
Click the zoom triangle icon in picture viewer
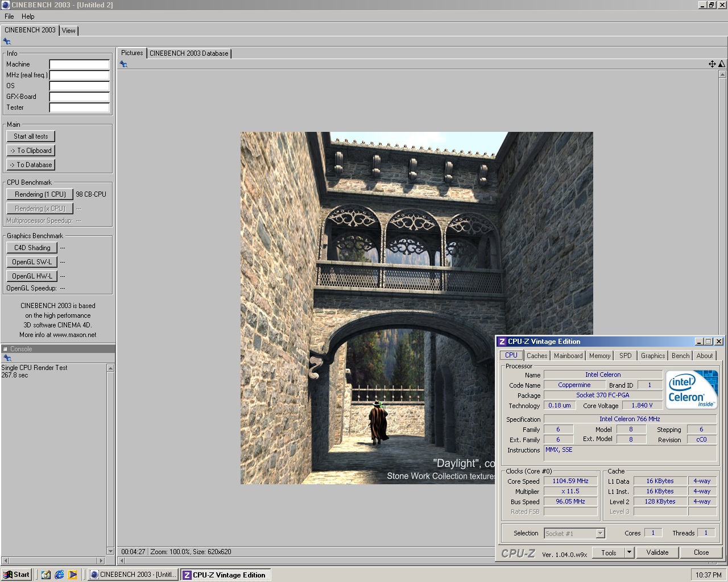click(x=722, y=64)
